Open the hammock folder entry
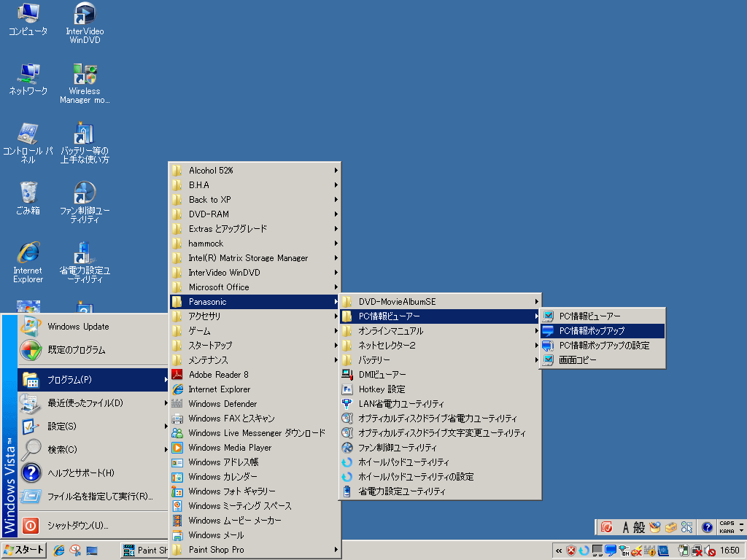 tap(255, 244)
